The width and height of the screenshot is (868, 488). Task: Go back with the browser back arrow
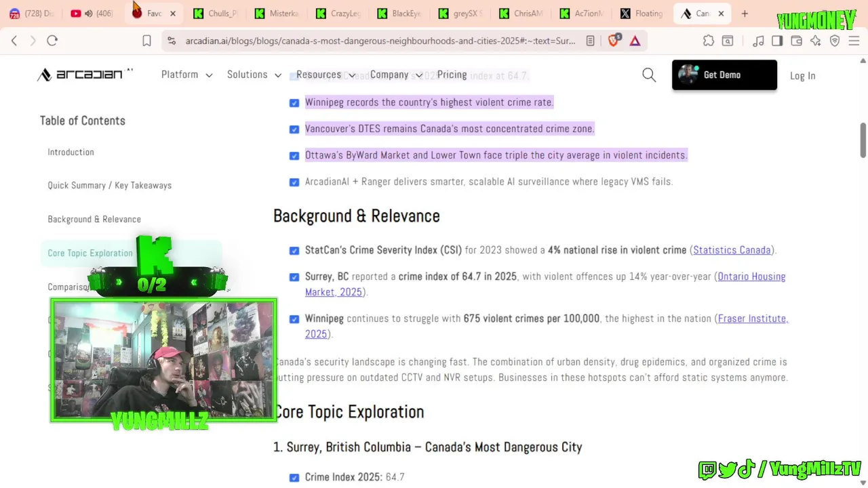tap(14, 41)
